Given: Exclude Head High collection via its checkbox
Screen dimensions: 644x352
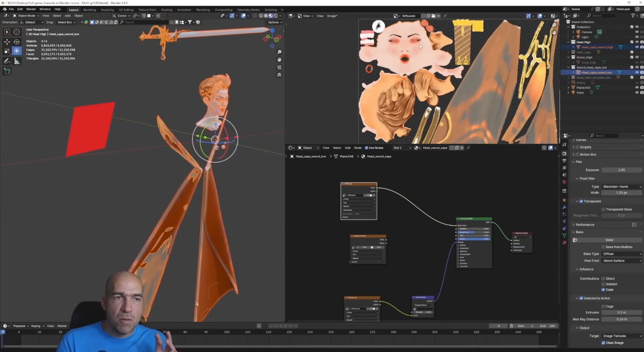Looking at the screenshot, I should 632,42.
